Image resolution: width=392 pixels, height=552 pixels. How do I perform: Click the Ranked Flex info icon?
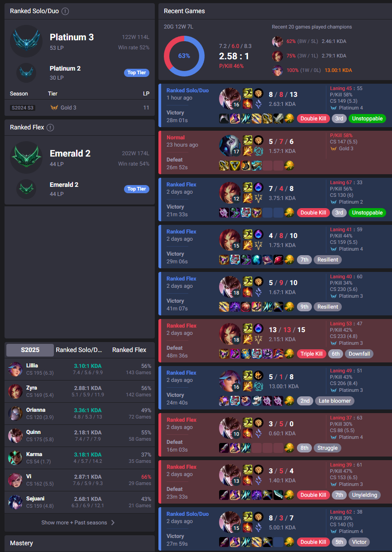(x=50, y=128)
